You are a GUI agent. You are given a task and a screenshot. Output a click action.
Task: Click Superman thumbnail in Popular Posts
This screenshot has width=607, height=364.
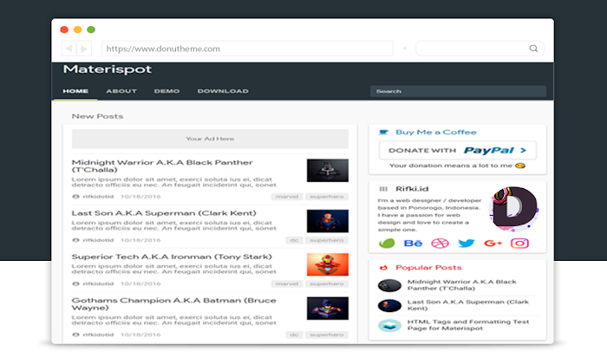coord(389,306)
